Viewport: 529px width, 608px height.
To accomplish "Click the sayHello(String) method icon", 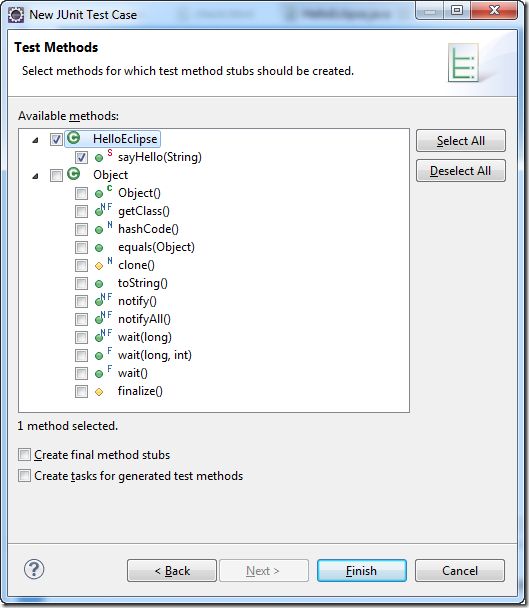I will coord(104,156).
